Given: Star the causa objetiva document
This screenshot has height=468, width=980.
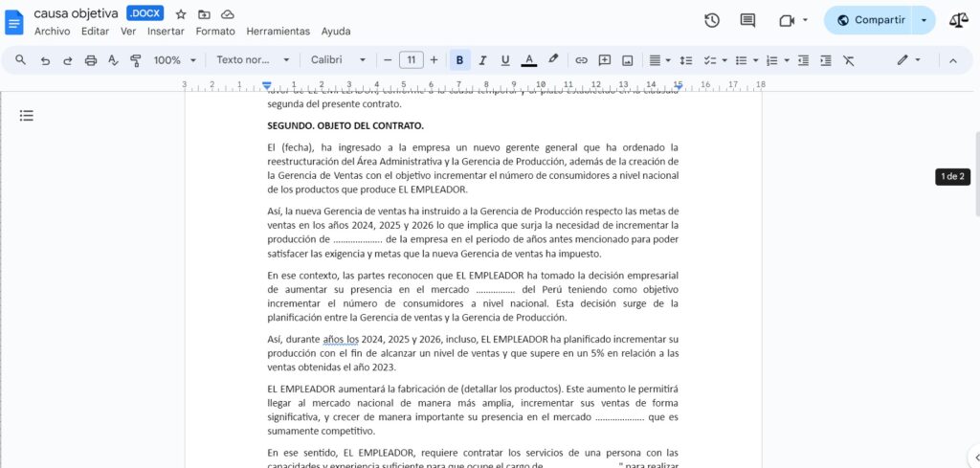Looking at the screenshot, I should (x=181, y=13).
